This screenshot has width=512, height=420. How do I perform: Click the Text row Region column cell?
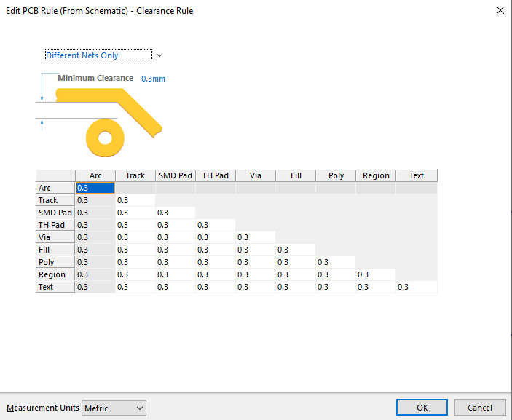pyautogui.click(x=376, y=287)
